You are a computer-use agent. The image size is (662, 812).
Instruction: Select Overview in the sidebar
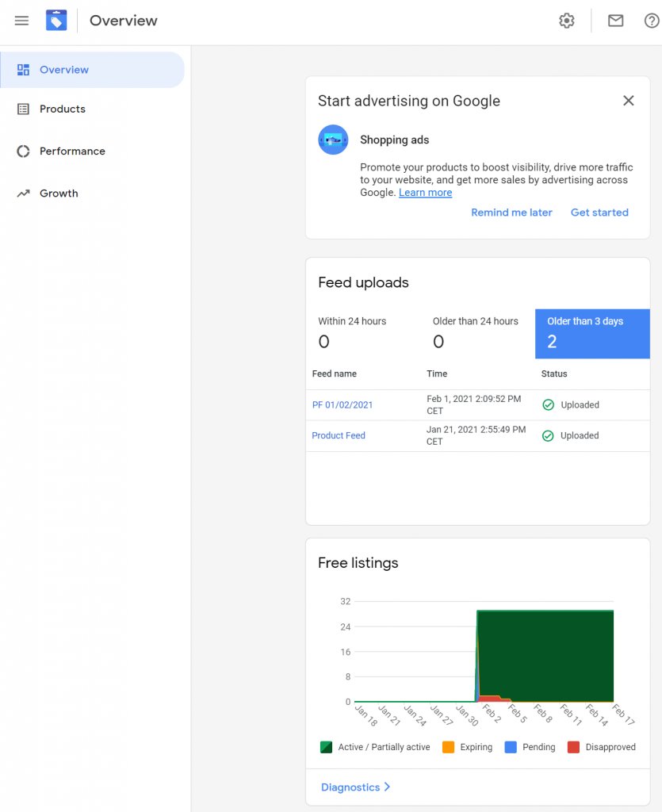(92, 70)
